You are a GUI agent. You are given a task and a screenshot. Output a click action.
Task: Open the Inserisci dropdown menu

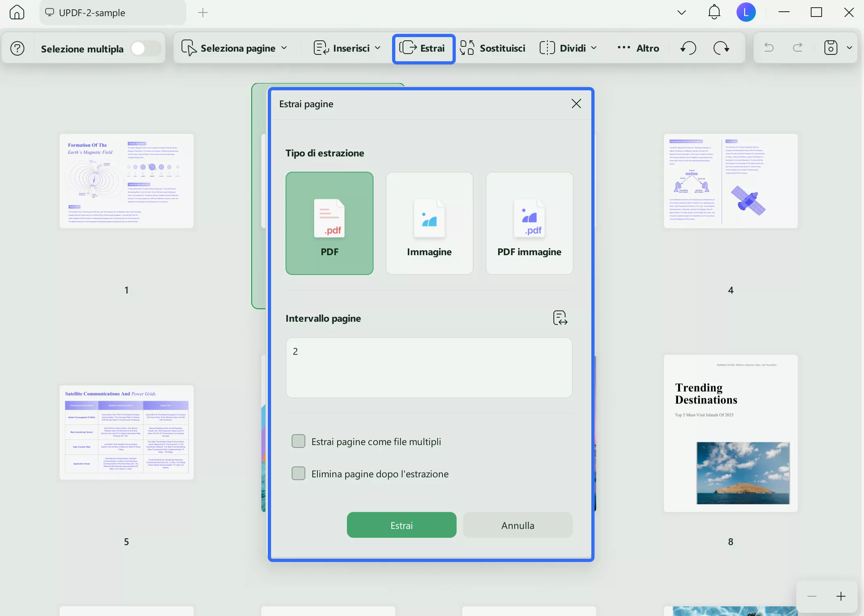tap(347, 48)
